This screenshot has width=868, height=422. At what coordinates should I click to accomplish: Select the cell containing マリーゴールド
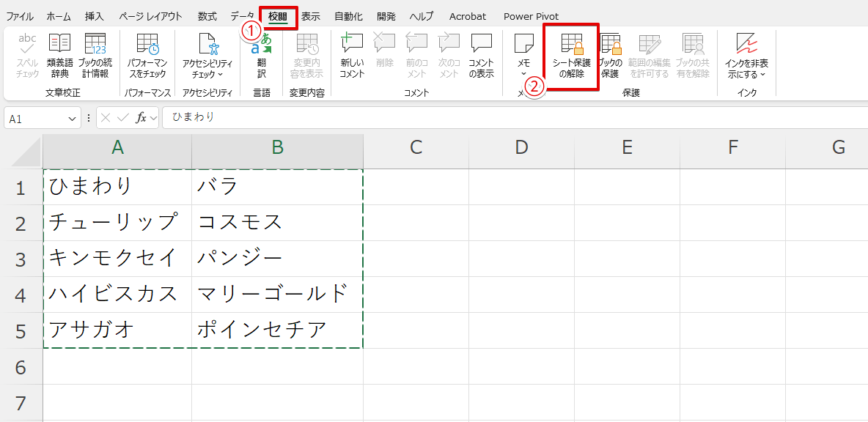click(276, 295)
